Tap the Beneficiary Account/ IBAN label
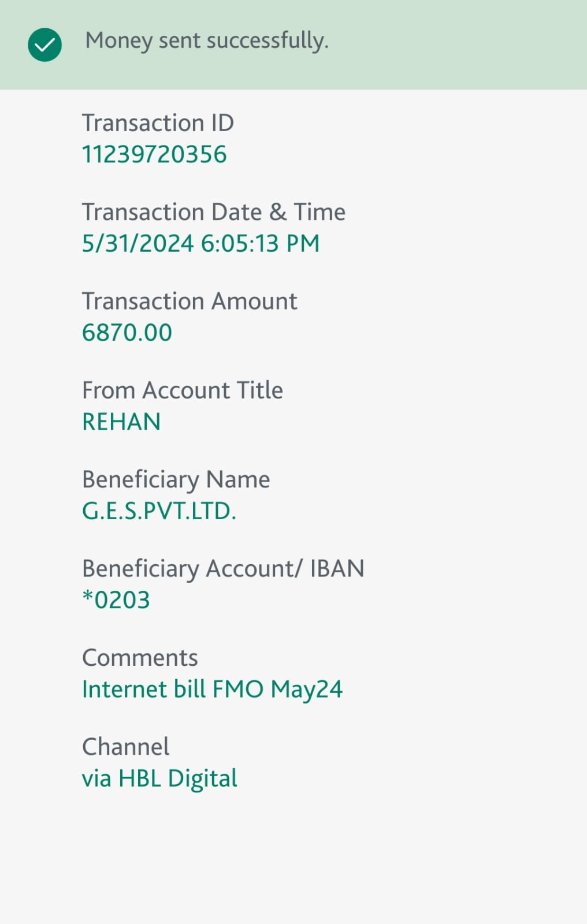The image size is (587, 924). [223, 568]
